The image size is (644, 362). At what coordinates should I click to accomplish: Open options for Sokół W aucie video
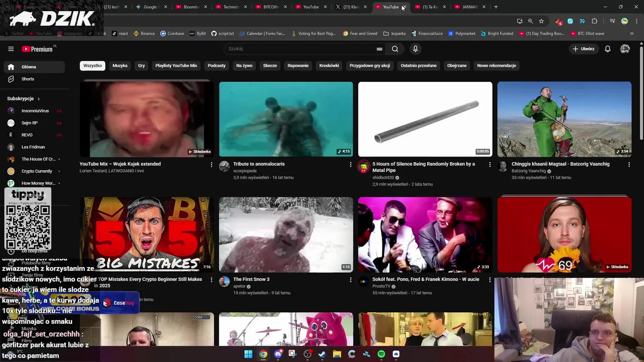(490, 280)
